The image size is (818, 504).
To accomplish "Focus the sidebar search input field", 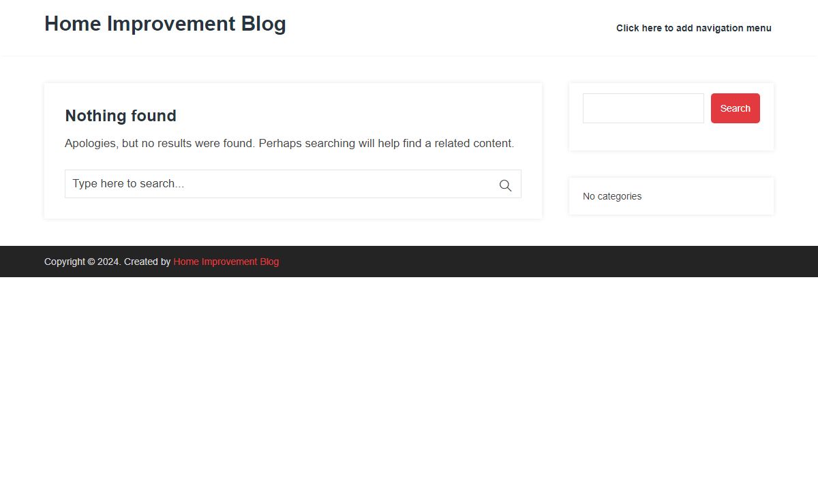I will click(643, 108).
